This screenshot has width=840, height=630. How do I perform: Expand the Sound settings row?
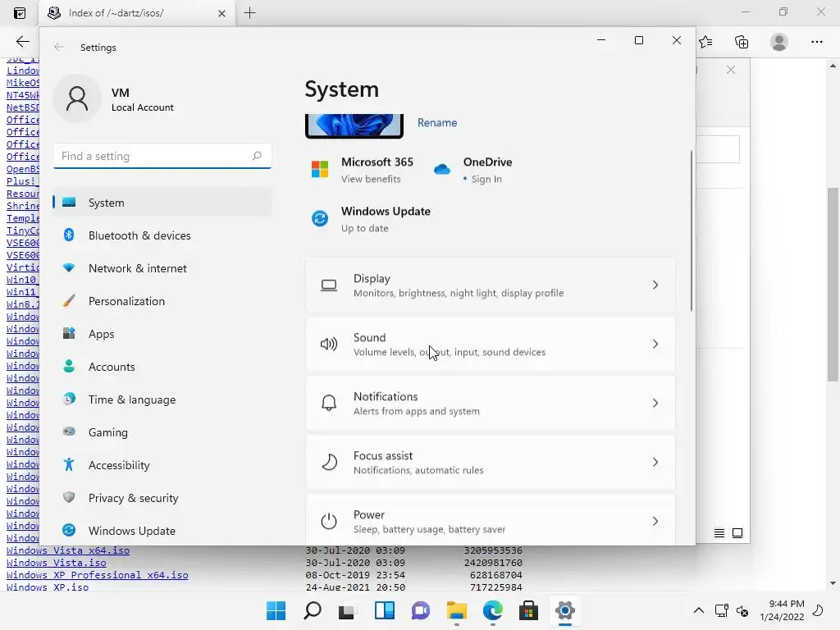click(491, 344)
